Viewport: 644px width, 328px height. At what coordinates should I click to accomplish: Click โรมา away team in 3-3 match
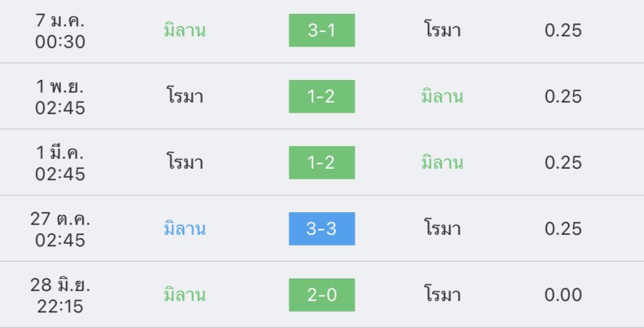pyautogui.click(x=442, y=229)
